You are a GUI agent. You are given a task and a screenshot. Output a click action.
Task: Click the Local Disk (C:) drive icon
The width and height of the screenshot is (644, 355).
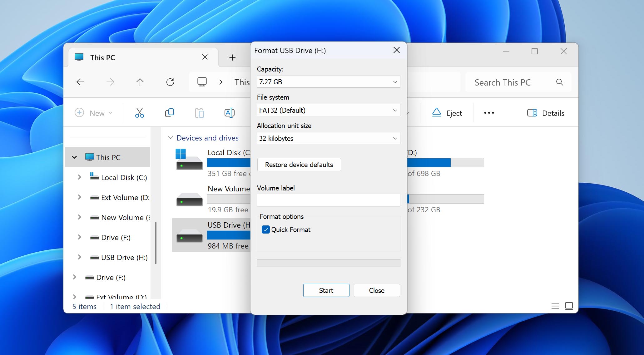[189, 159]
